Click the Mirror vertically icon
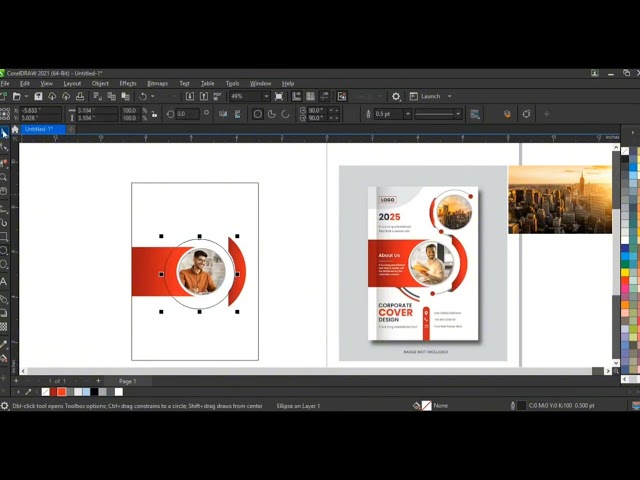The image size is (640, 480). (237, 114)
